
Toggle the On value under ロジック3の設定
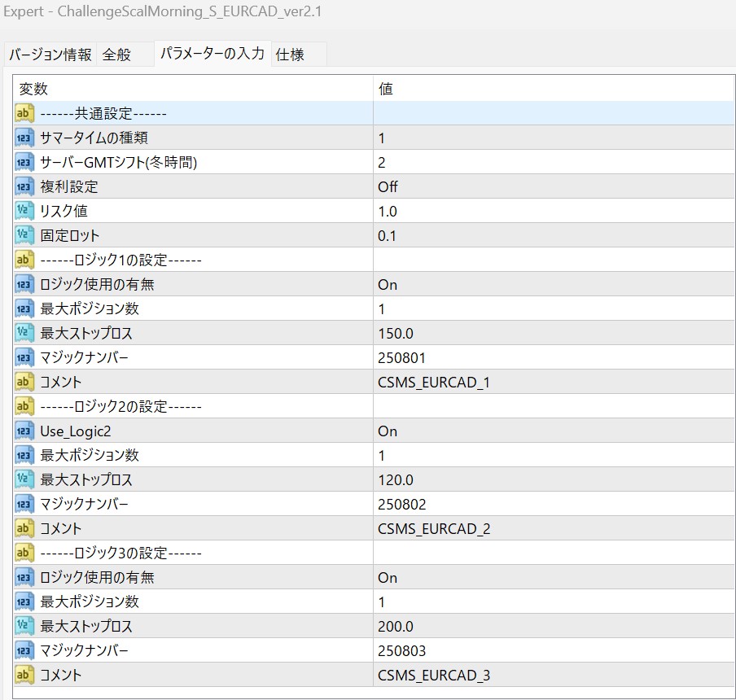(388, 577)
